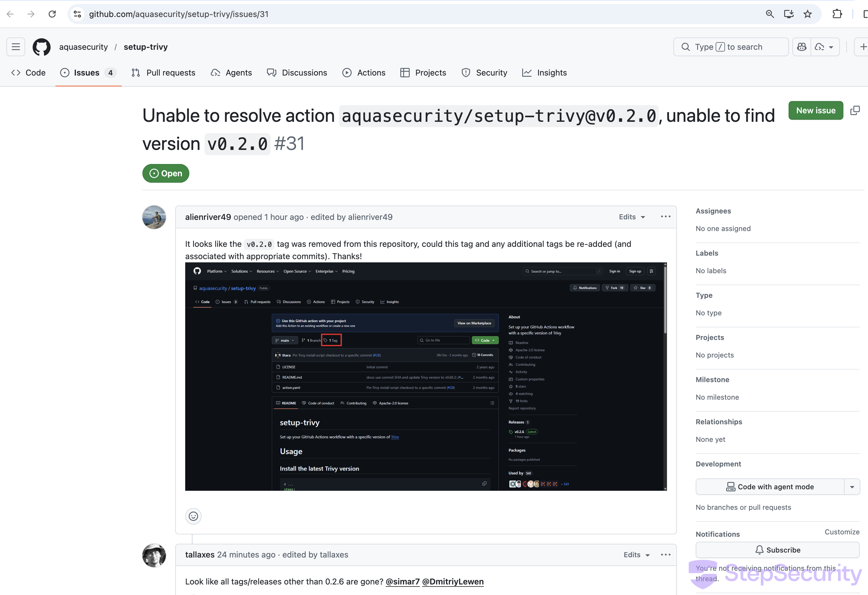
Task: Open browser extensions puzzle icon
Action: [837, 14]
